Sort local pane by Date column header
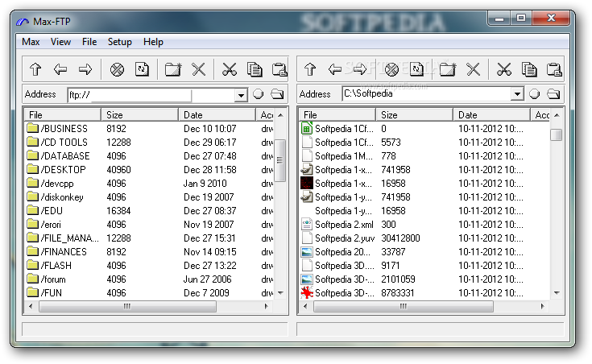Image resolution: width=592 pixels, height=364 pixels. click(492, 115)
